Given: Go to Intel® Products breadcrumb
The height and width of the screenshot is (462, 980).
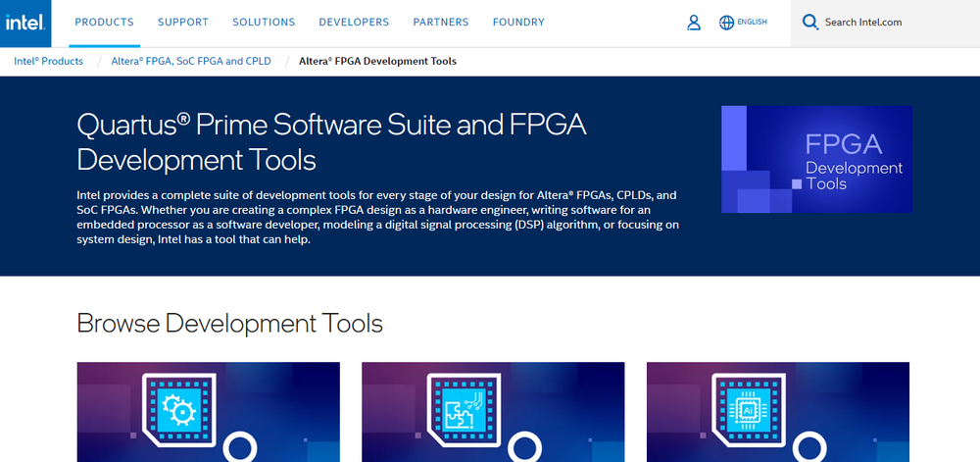Looking at the screenshot, I should (49, 61).
